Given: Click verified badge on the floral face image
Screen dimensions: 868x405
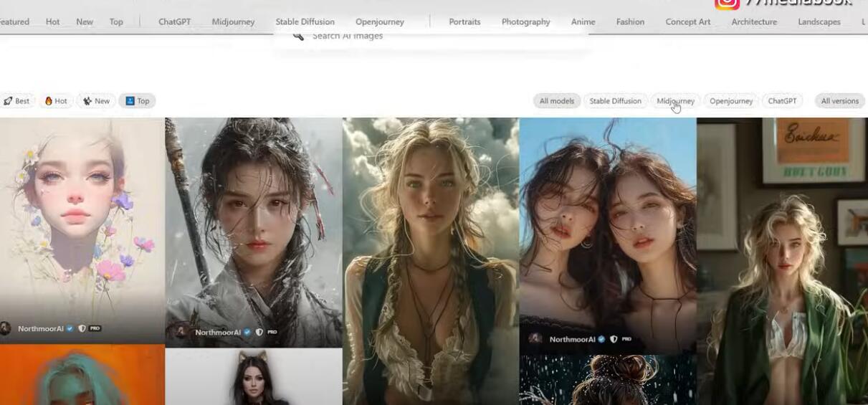Looking at the screenshot, I should click(x=70, y=328).
